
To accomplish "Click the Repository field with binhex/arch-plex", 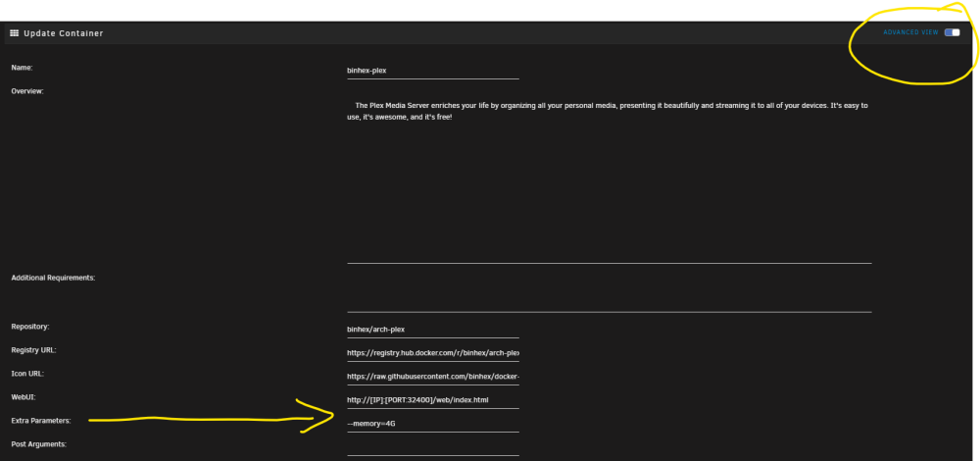I will click(433, 330).
